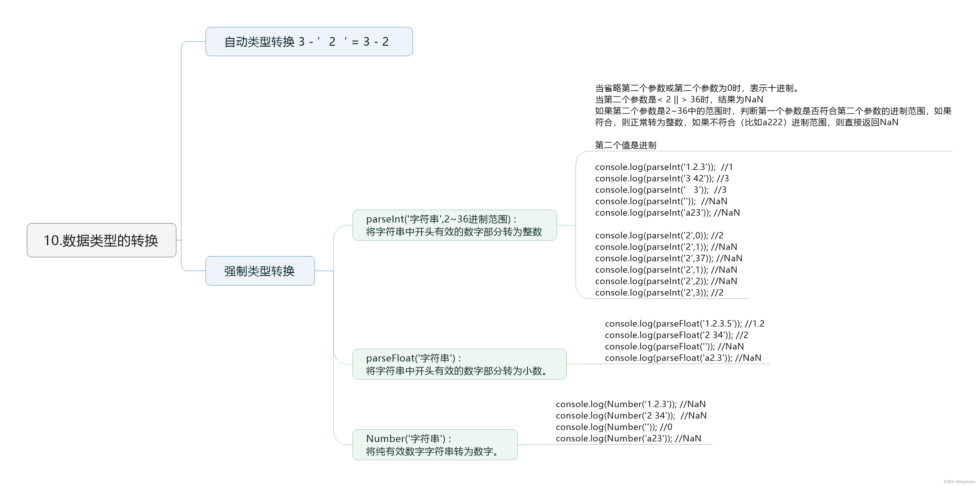Click the 自动类型转换 node
Screen dimensions: 980x487
pos(309,41)
